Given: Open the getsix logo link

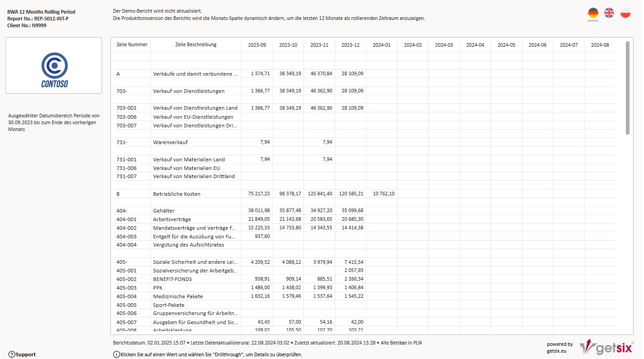Looking at the screenshot, I should tap(607, 347).
